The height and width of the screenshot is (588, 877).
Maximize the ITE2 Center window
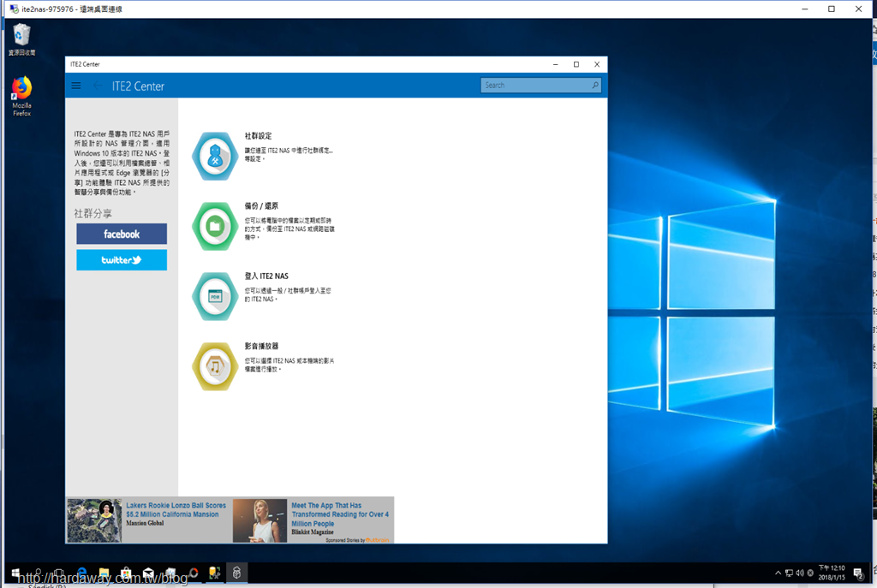point(576,64)
